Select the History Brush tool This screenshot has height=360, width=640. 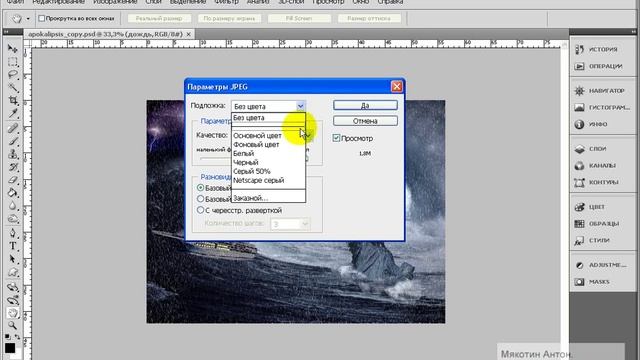tap(13, 167)
